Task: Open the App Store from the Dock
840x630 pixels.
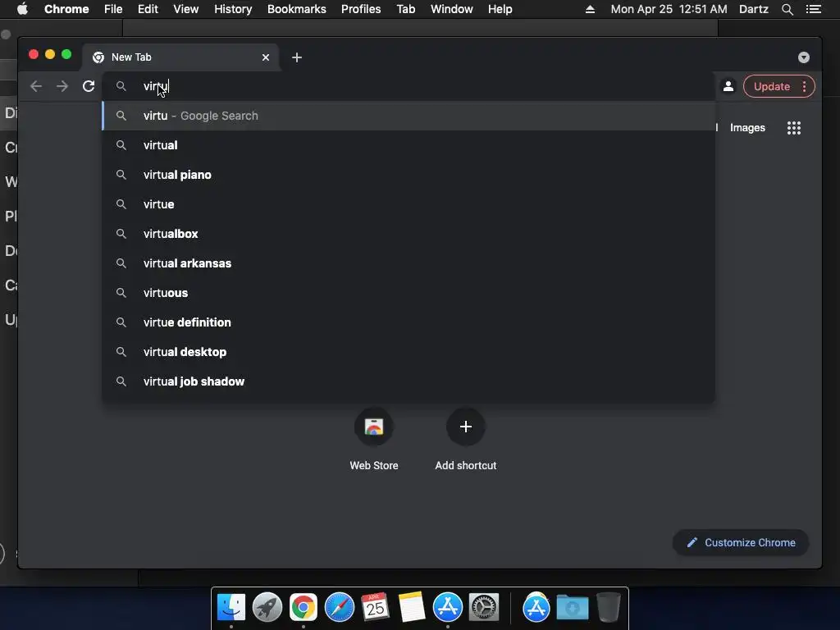Action: tap(448, 608)
